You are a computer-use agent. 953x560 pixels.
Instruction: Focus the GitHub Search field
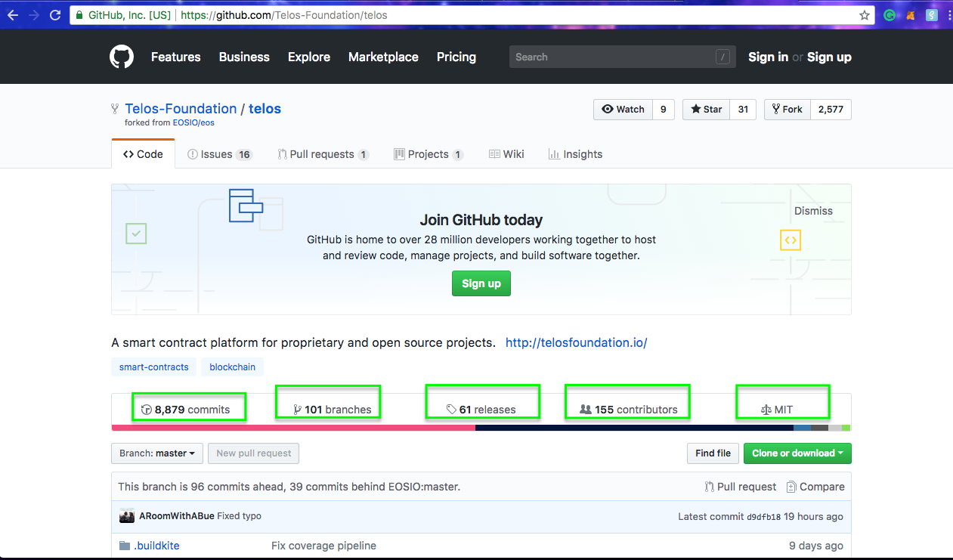(622, 57)
